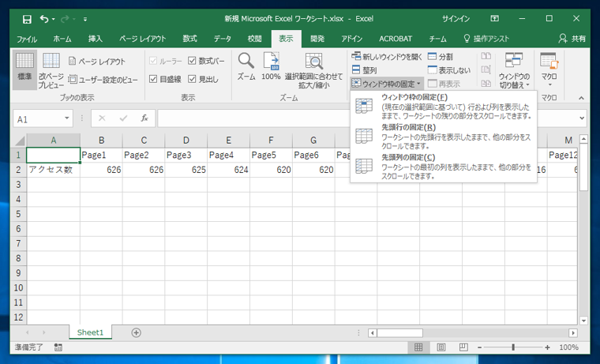Select the Sheet1 tab
Image resolution: width=600 pixels, height=364 pixels.
90,332
